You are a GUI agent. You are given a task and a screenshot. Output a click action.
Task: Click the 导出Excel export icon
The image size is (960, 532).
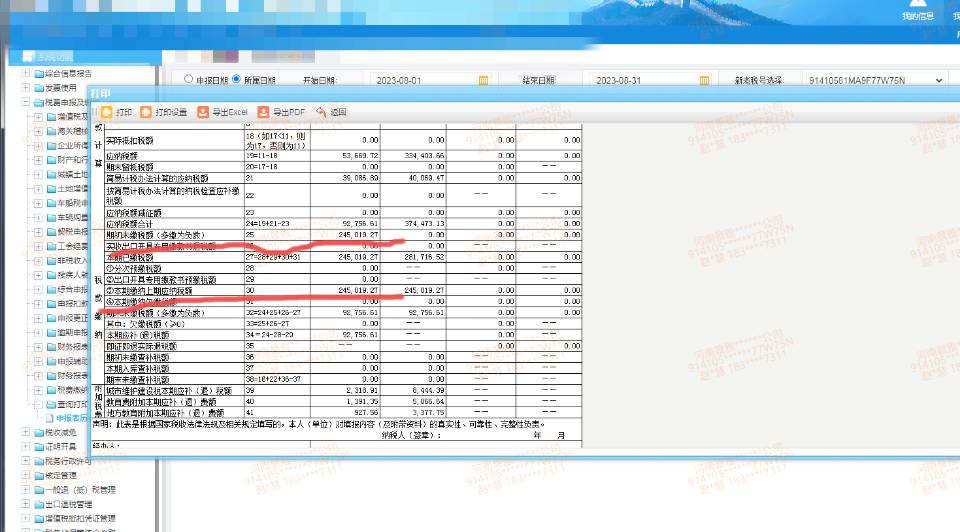(203, 113)
